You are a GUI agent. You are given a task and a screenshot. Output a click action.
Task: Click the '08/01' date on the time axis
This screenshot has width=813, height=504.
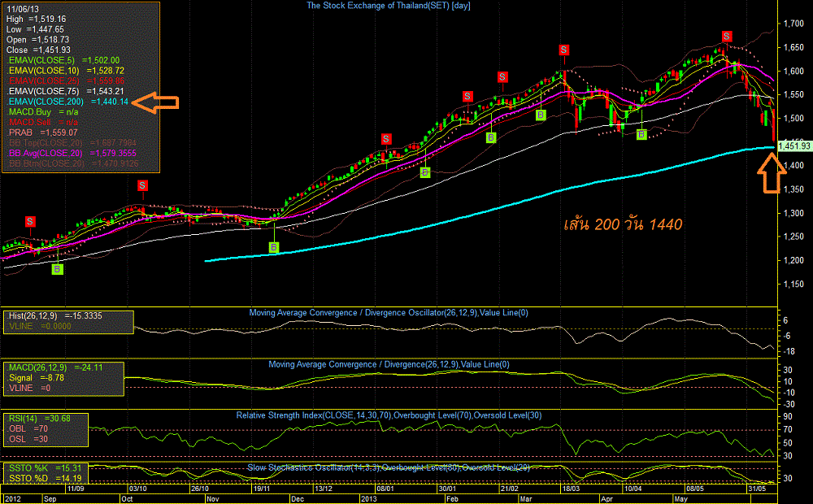coord(385,489)
